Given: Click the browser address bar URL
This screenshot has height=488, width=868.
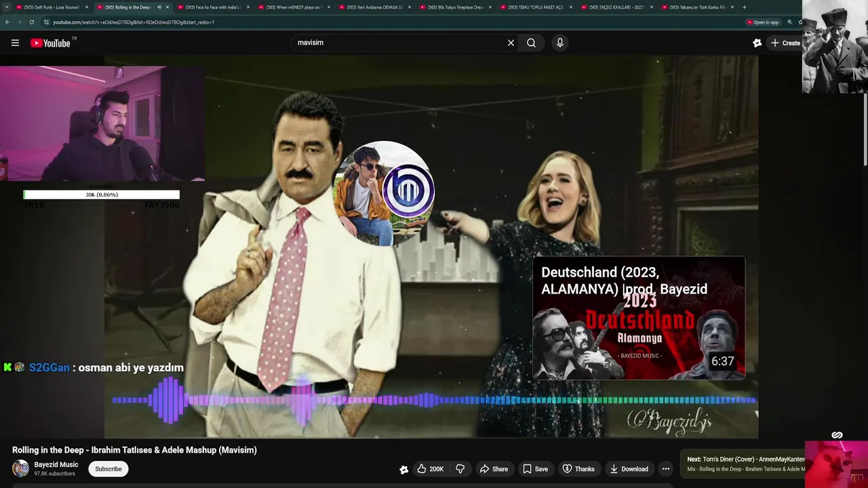Looking at the screenshot, I should (134, 22).
